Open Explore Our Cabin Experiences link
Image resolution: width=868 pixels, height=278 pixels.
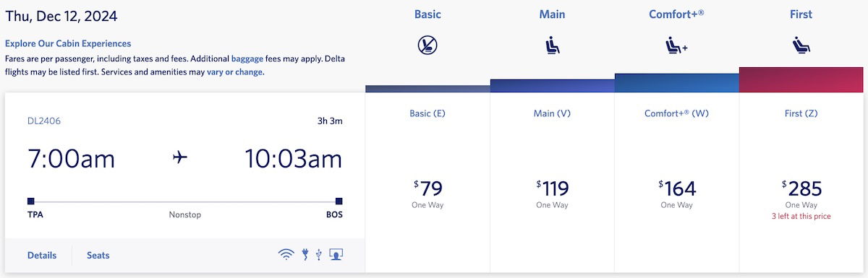[68, 43]
